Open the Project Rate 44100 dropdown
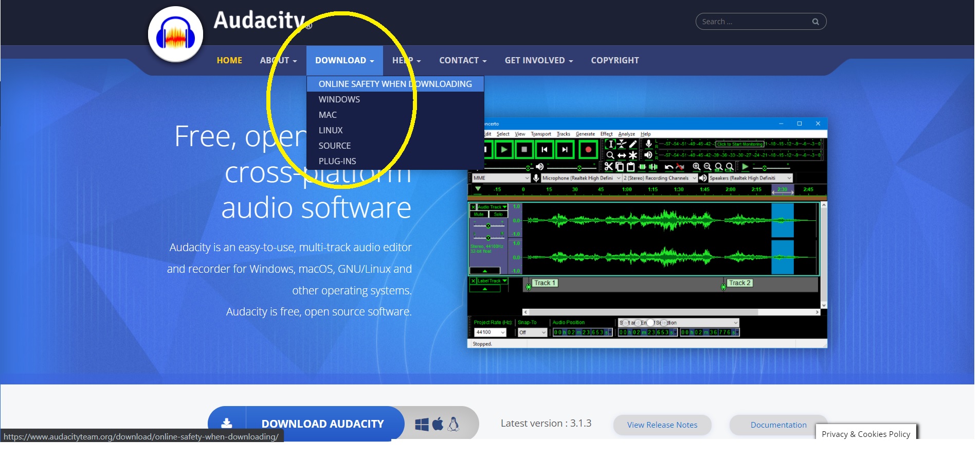This screenshot has width=980, height=457. tap(490, 332)
